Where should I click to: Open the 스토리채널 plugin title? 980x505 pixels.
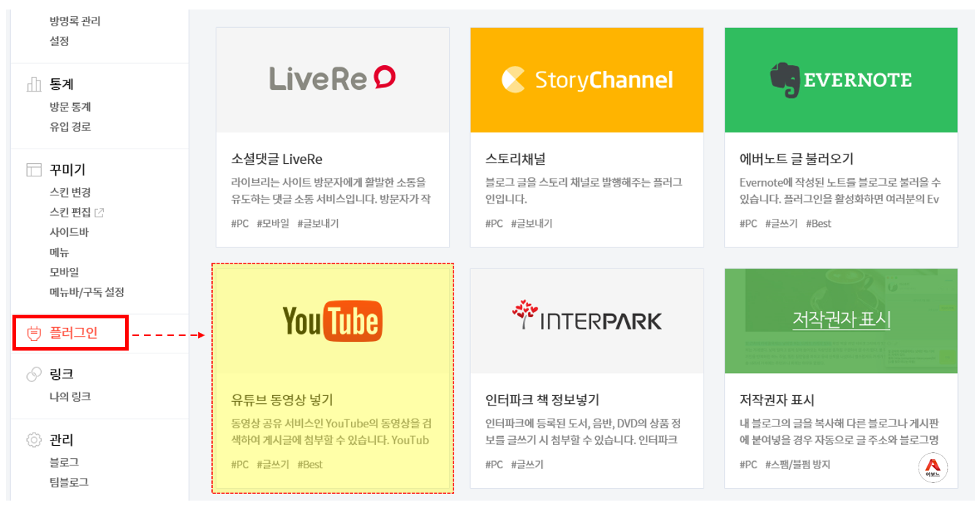pyautogui.click(x=516, y=159)
